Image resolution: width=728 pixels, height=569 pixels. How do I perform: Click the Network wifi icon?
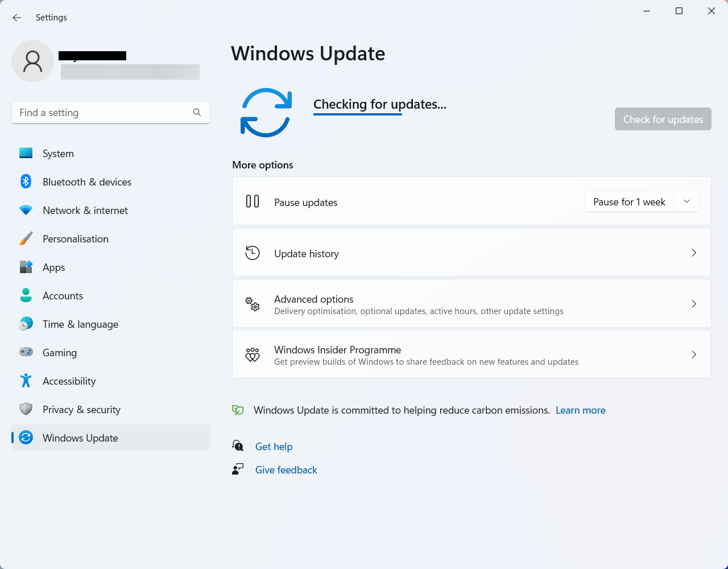(26, 210)
